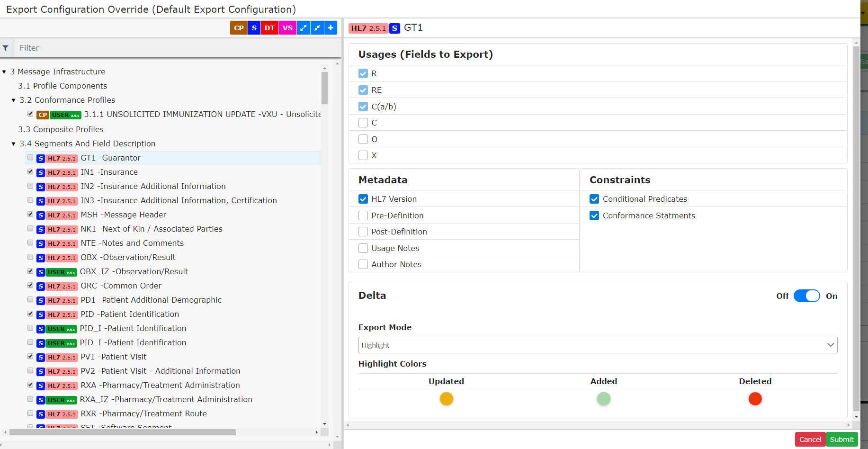Click the orange CP filter button
Screen dimensions: 868x449
click(x=239, y=28)
